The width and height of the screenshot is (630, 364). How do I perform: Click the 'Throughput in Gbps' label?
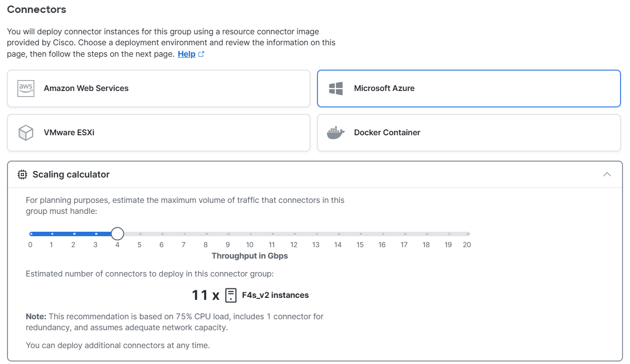[250, 256]
